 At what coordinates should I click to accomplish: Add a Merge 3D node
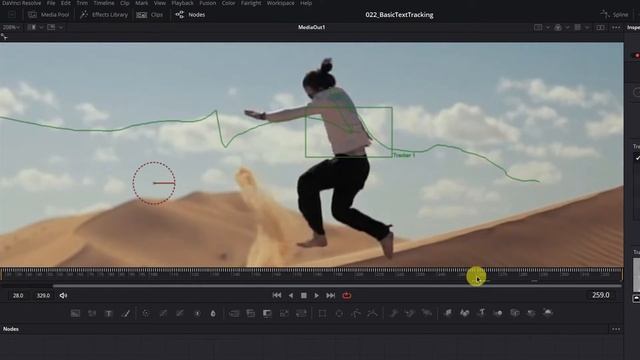[x=498, y=313]
